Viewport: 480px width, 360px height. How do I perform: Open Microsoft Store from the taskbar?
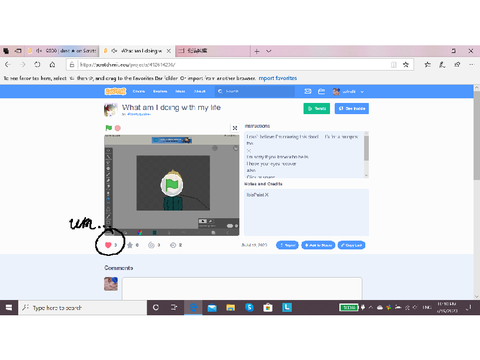click(x=268, y=307)
